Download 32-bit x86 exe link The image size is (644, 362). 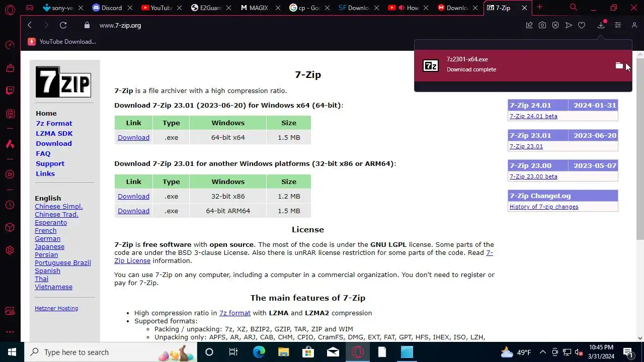133,196
